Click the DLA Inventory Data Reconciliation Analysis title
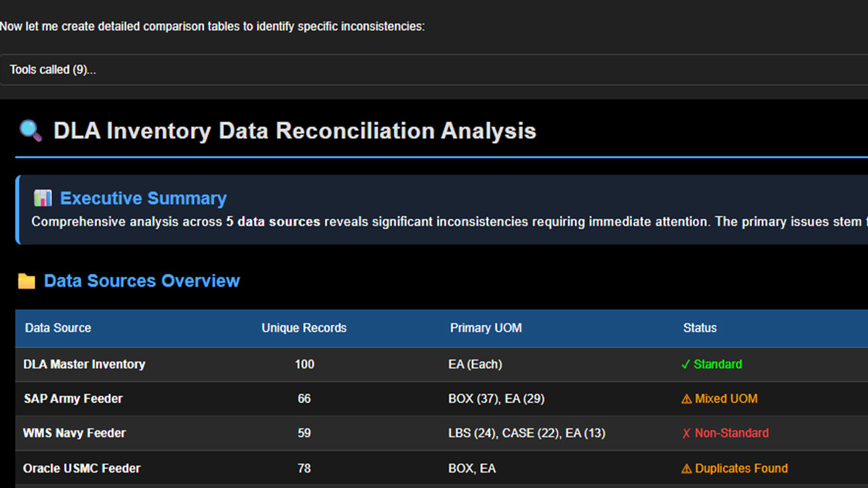The height and width of the screenshot is (488, 868). [x=294, y=130]
